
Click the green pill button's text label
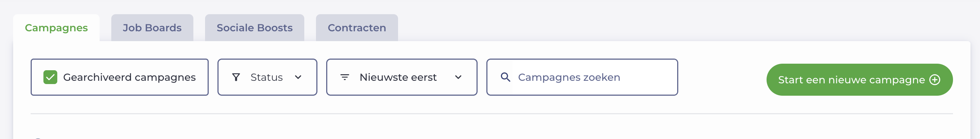852,80
